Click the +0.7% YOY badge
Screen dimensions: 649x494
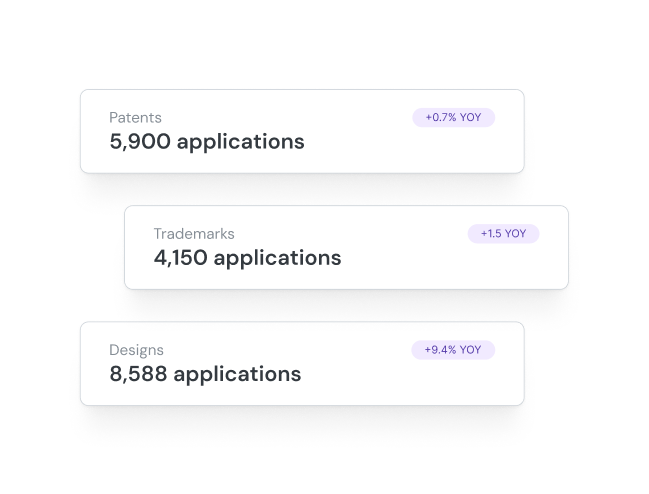point(454,118)
